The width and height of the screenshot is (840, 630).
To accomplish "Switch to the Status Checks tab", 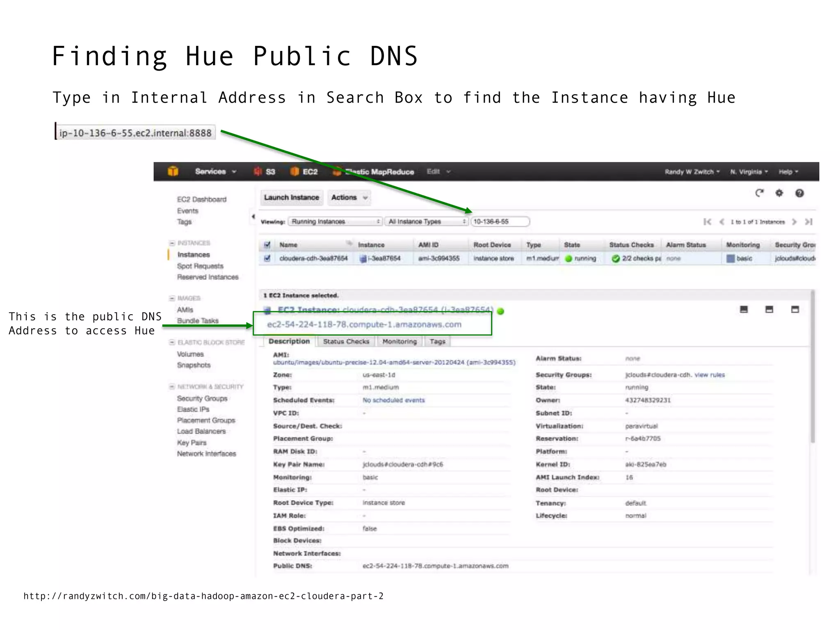I will coord(346,342).
